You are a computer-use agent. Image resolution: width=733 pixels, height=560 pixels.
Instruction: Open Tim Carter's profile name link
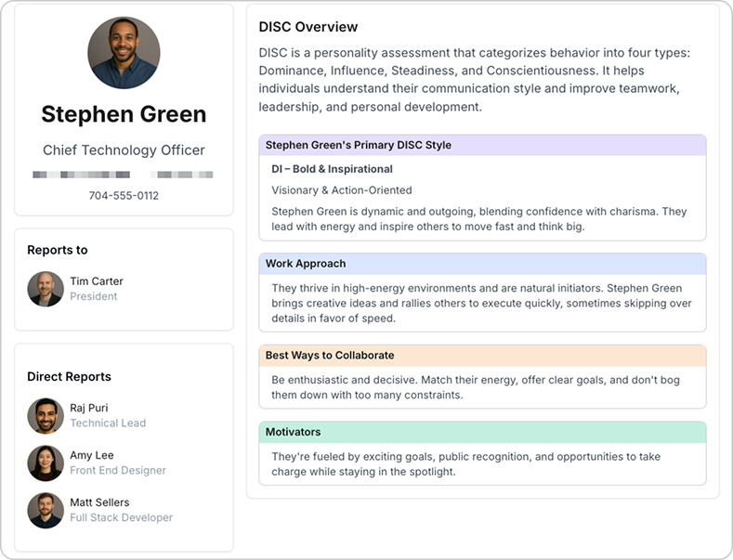click(x=97, y=281)
